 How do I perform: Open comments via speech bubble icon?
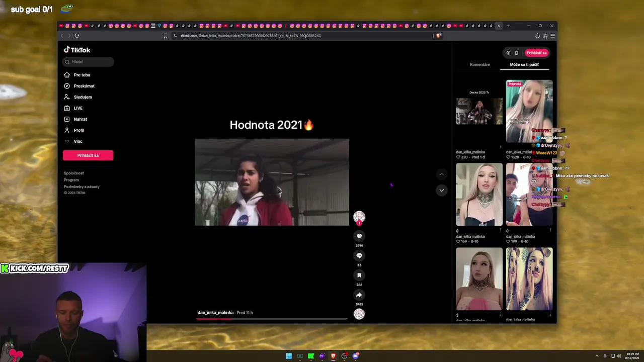click(359, 255)
